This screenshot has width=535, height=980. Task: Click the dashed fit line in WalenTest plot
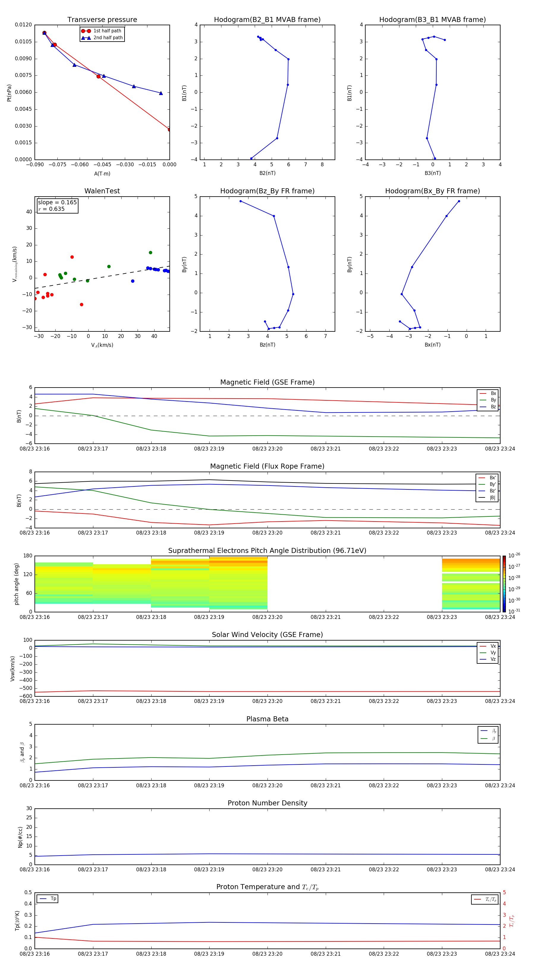pyautogui.click(x=102, y=277)
